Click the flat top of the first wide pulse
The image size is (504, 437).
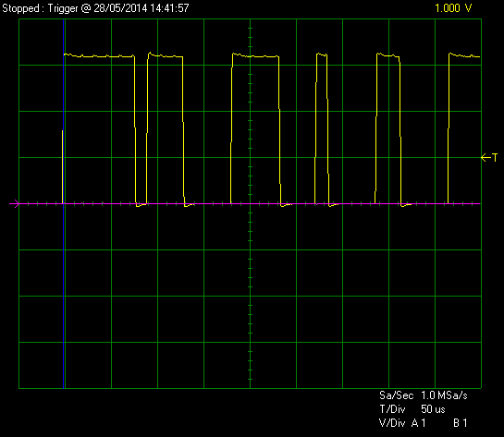[99, 55]
